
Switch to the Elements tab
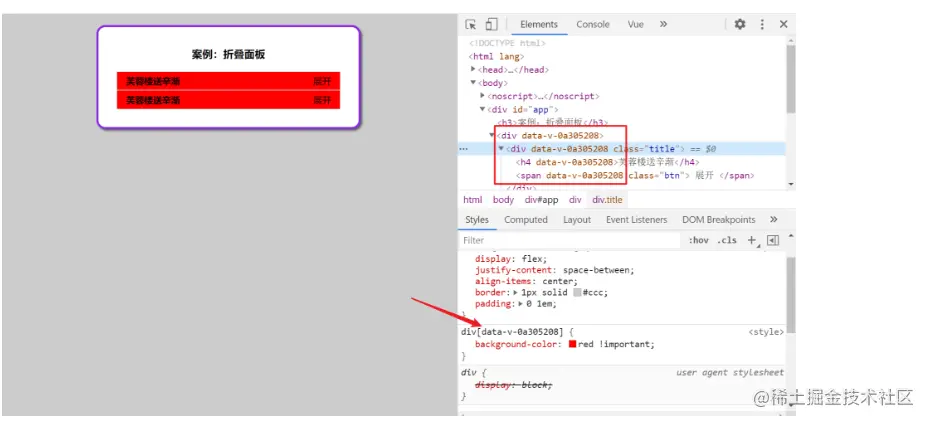[x=539, y=24]
